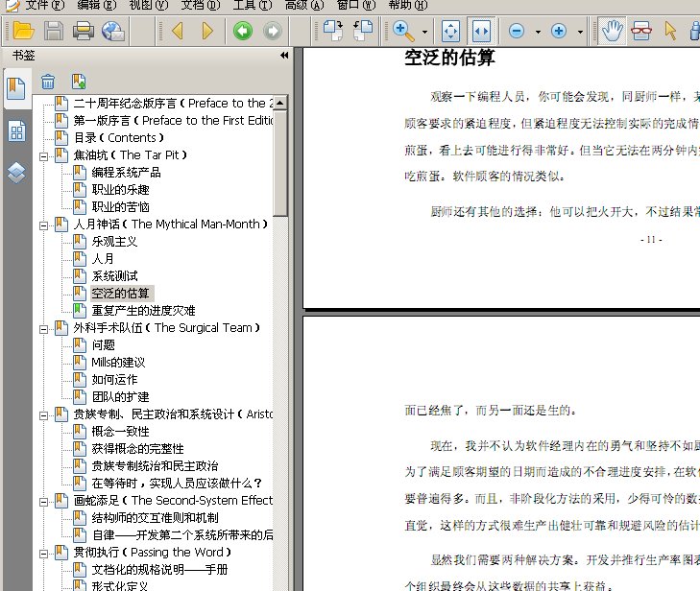Switch to the Bookmarks sidebar tab
The height and width of the screenshot is (591, 700).
[16, 88]
